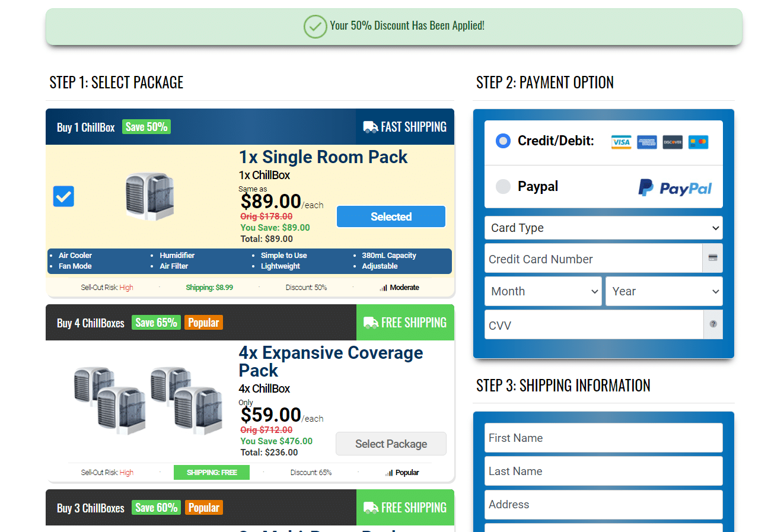
Task: Click the Selected button for Single Room Pack
Action: click(x=391, y=216)
